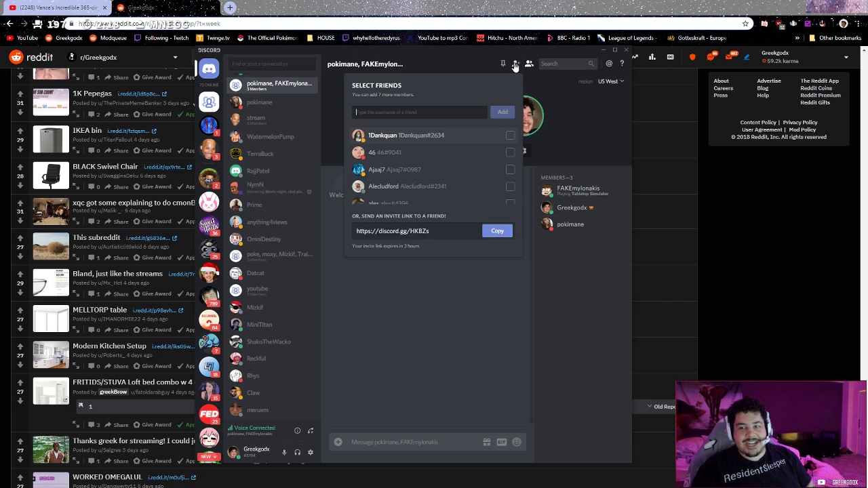
Task: Click the Discord message search box
Action: tap(567, 64)
